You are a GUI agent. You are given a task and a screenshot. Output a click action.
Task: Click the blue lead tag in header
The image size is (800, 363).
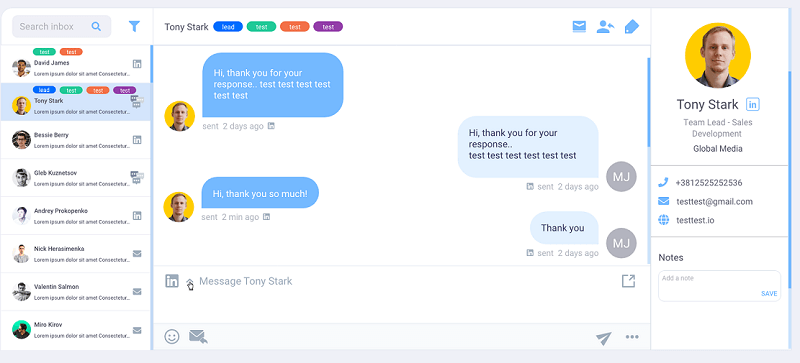[228, 27]
